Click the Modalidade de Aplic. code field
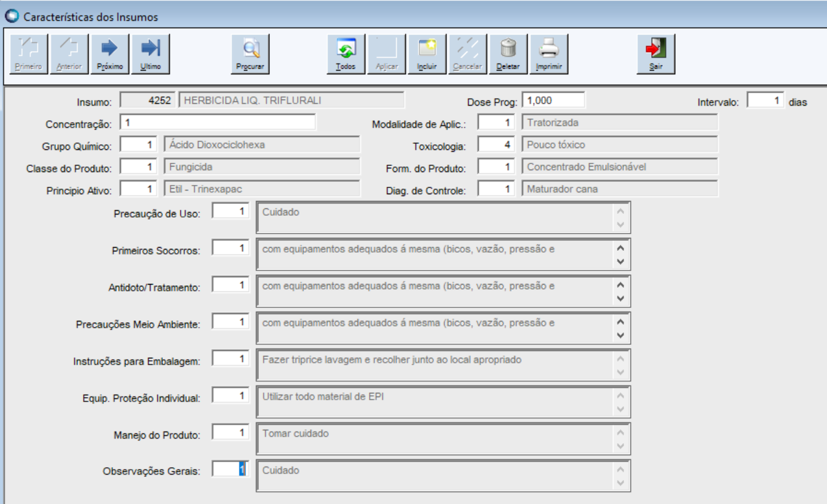Viewport: 827px width, 504px height. (x=496, y=123)
